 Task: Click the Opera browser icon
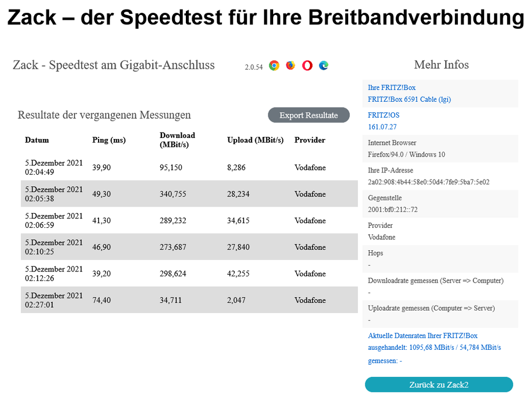pyautogui.click(x=307, y=66)
